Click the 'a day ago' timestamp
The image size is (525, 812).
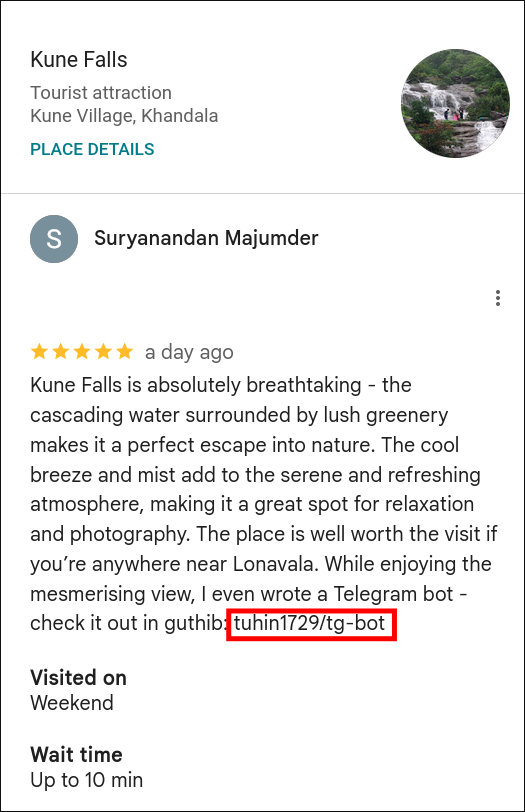coord(189,352)
